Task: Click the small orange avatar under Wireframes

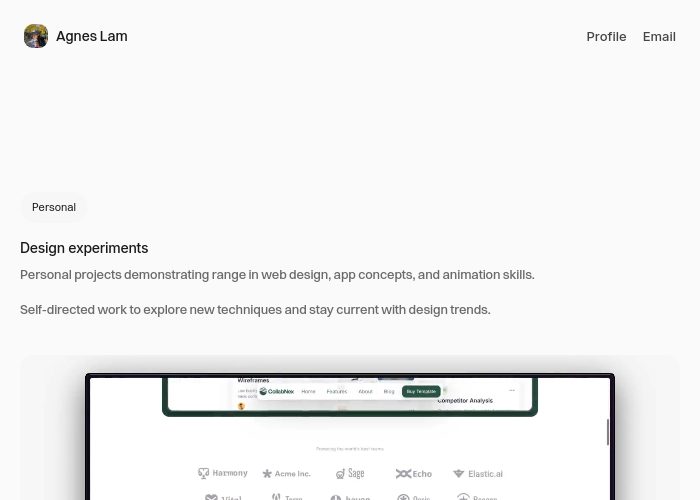Action: [x=242, y=406]
